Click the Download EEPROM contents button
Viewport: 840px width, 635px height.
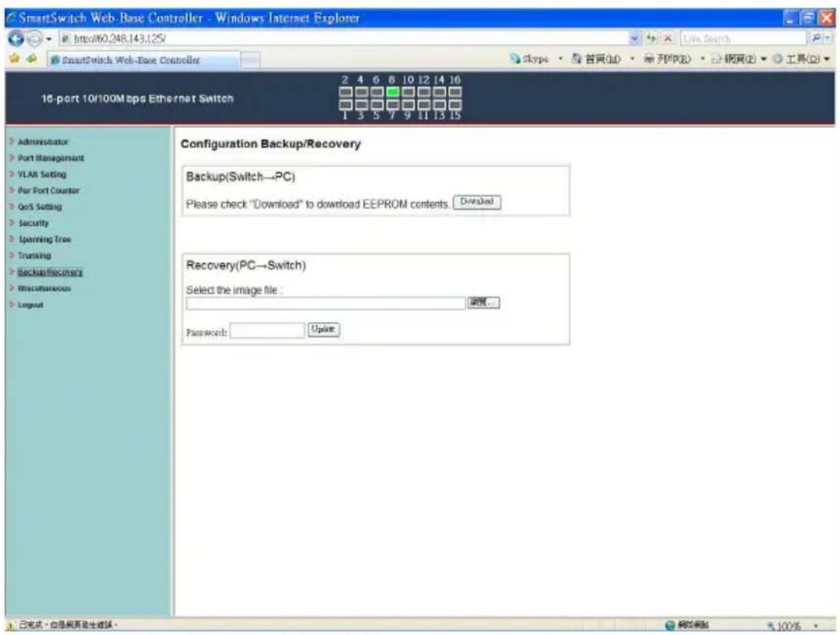477,202
